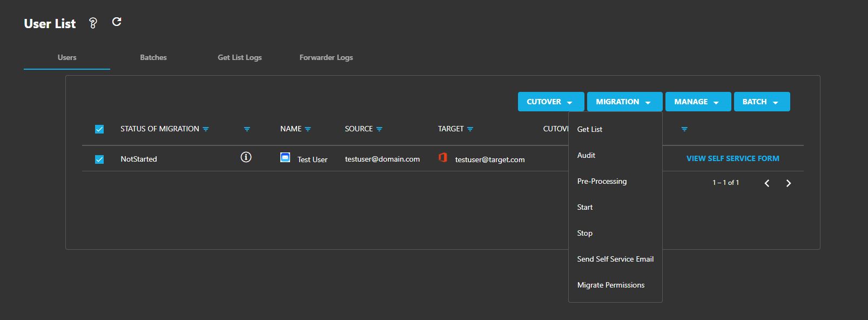The image size is (868, 320).
Task: Click View Self Service Form link
Action: click(732, 158)
